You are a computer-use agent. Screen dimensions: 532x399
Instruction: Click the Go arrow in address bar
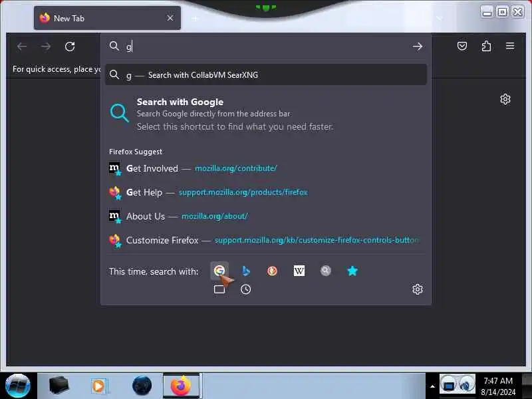(x=418, y=47)
